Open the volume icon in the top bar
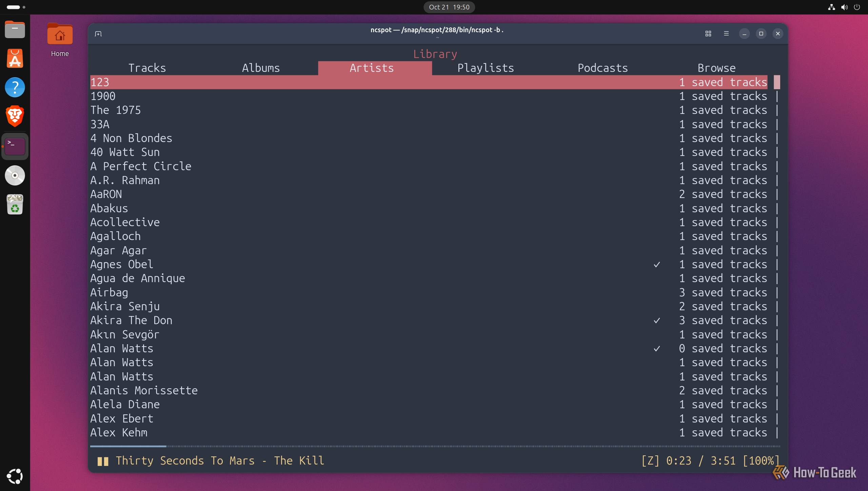 [x=844, y=7]
